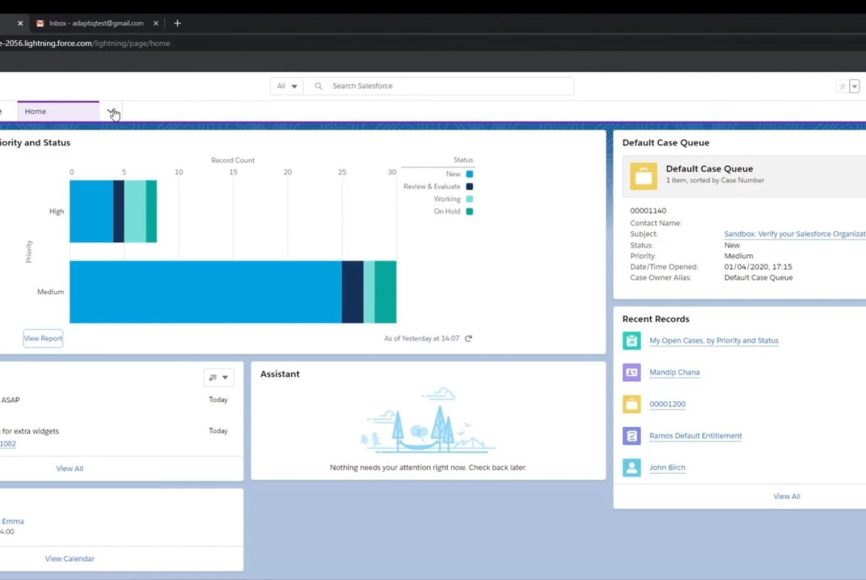866x580 pixels.
Task: Click the entitlement icon beside Ramos Default Entitlement
Action: point(631,436)
